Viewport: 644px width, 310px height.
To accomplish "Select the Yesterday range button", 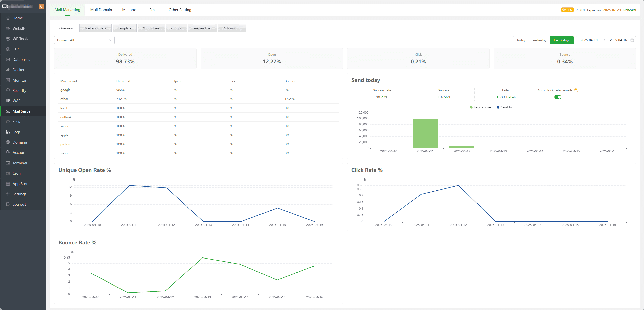I will 539,40.
